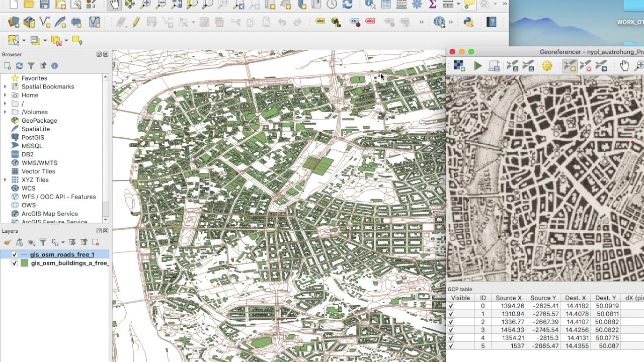Open raster icon in Georeferencer

(458, 66)
